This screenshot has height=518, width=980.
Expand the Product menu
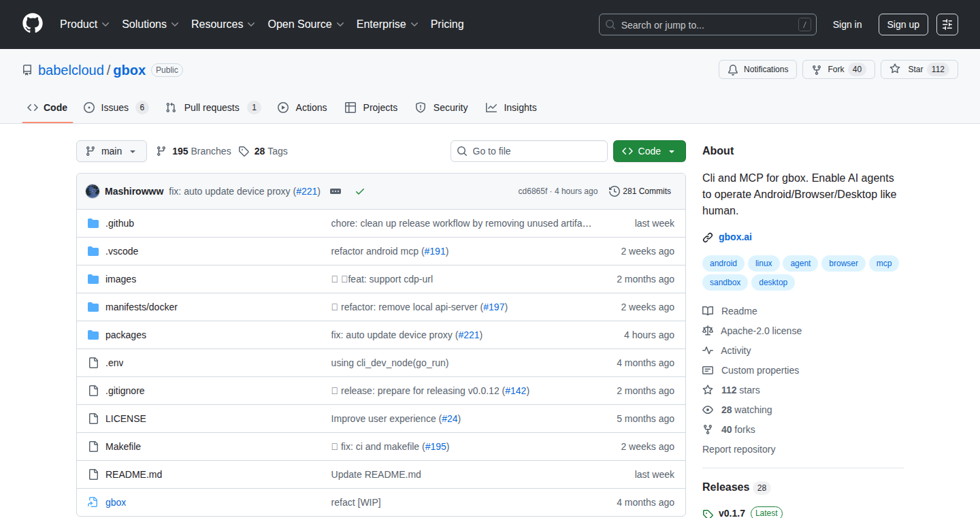(84, 25)
